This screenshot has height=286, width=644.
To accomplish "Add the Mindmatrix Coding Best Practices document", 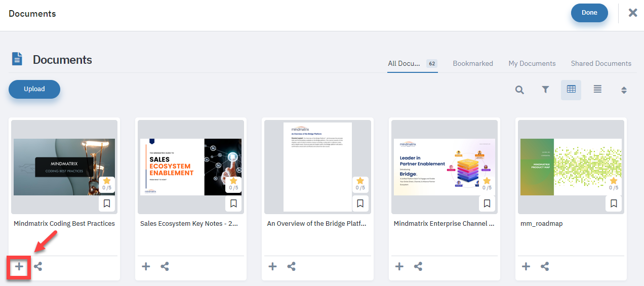I will [19, 266].
